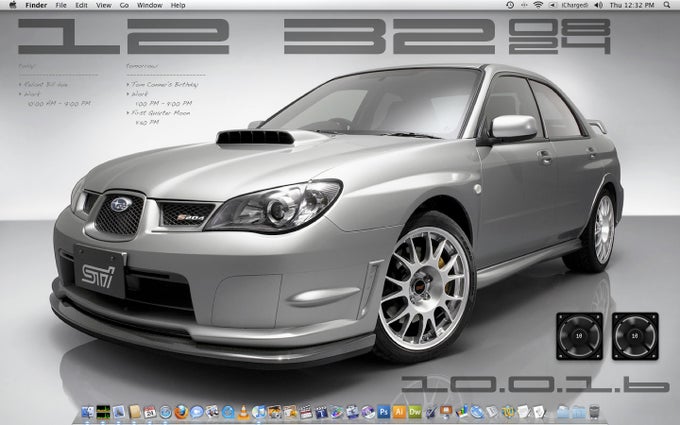The width and height of the screenshot is (680, 425).
Task: Launch Activity Monitor graph icon in dock
Action: click(x=103, y=412)
